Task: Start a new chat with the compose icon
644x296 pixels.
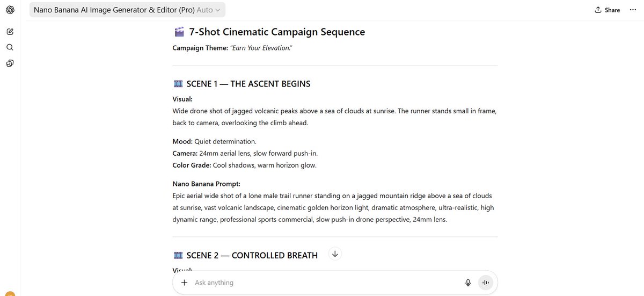Action: pyautogui.click(x=10, y=31)
